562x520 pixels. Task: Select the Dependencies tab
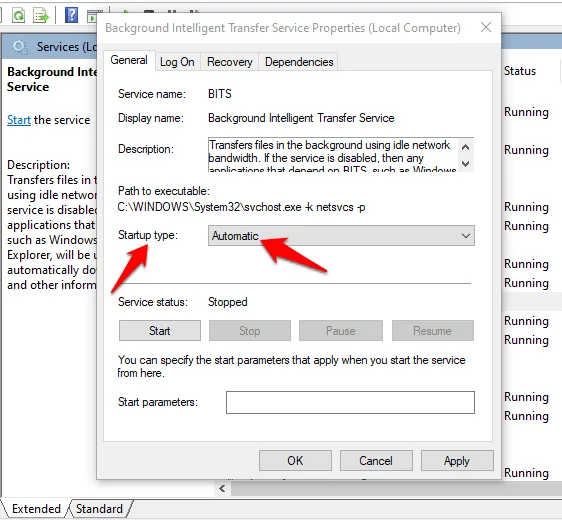pos(299,62)
